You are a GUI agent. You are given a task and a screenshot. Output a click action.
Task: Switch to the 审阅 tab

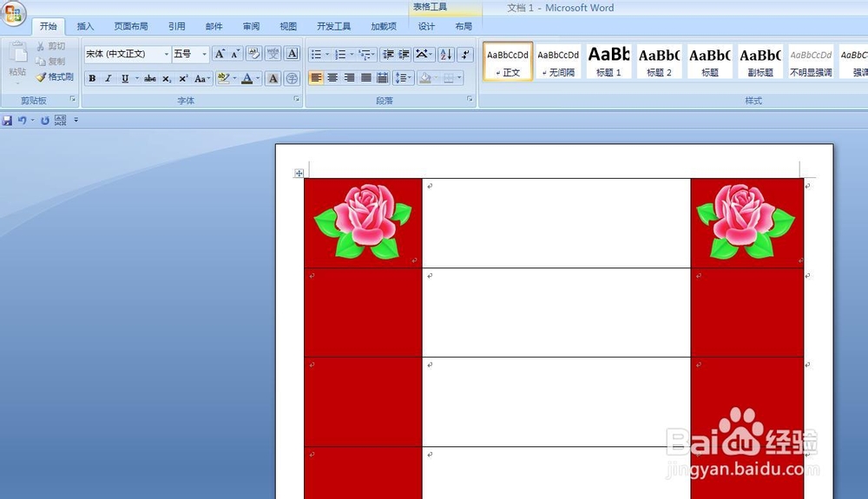click(251, 26)
